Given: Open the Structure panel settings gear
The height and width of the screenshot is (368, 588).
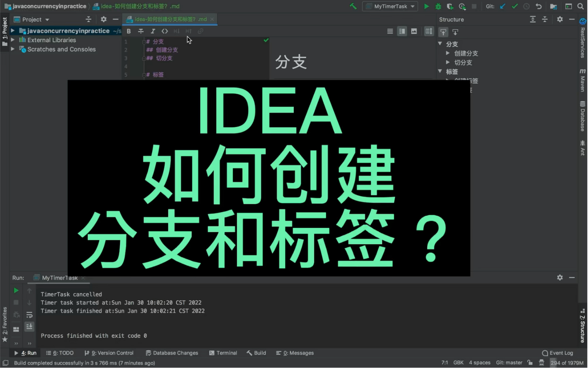Looking at the screenshot, I should click(560, 19).
